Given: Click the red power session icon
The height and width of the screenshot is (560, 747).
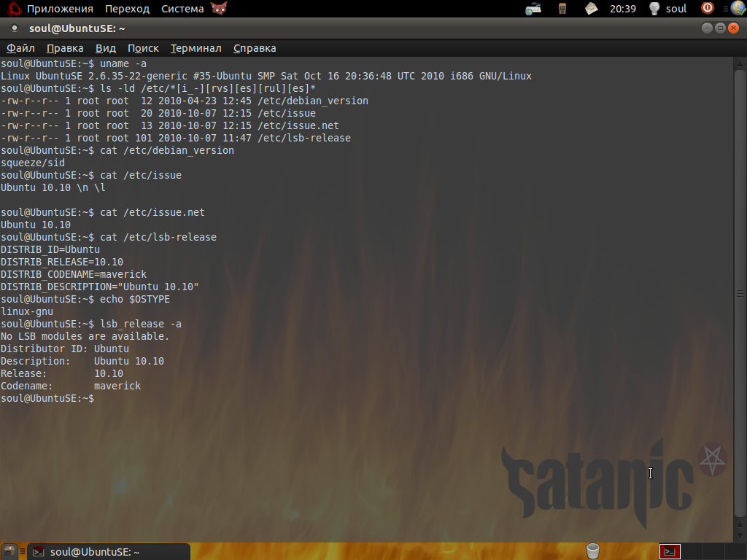Looking at the screenshot, I should tap(708, 8).
